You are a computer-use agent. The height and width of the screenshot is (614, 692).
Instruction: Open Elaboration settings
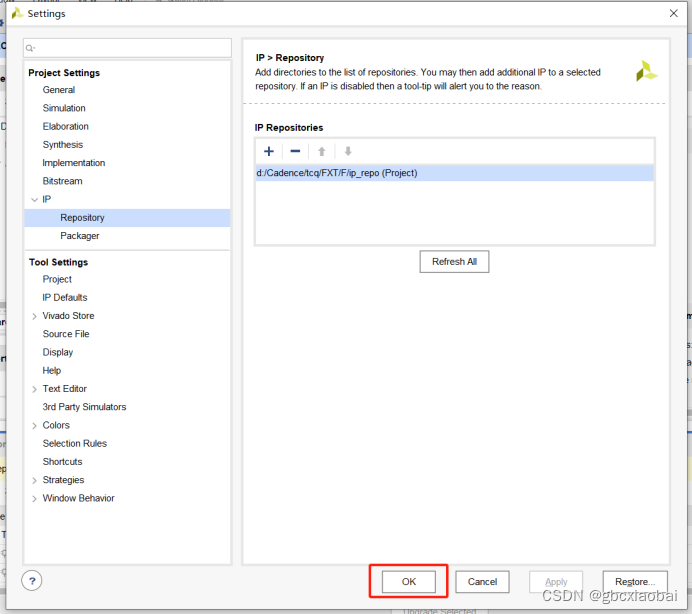(x=65, y=126)
